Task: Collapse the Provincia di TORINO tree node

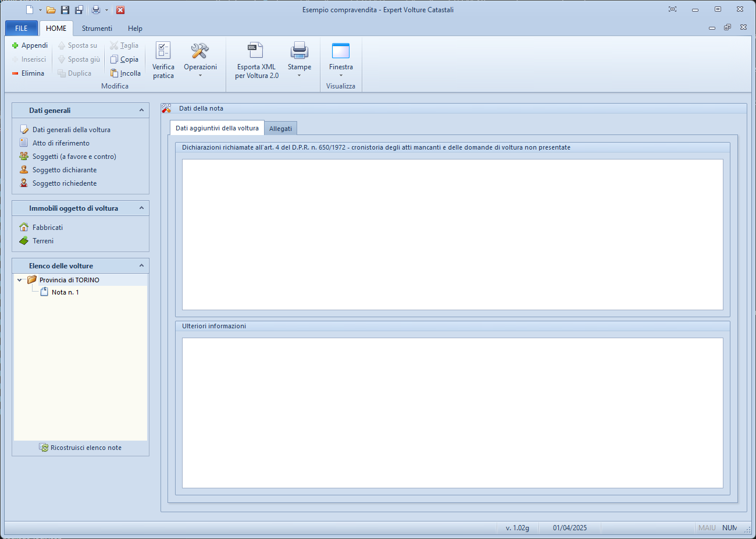Action: 19,280
